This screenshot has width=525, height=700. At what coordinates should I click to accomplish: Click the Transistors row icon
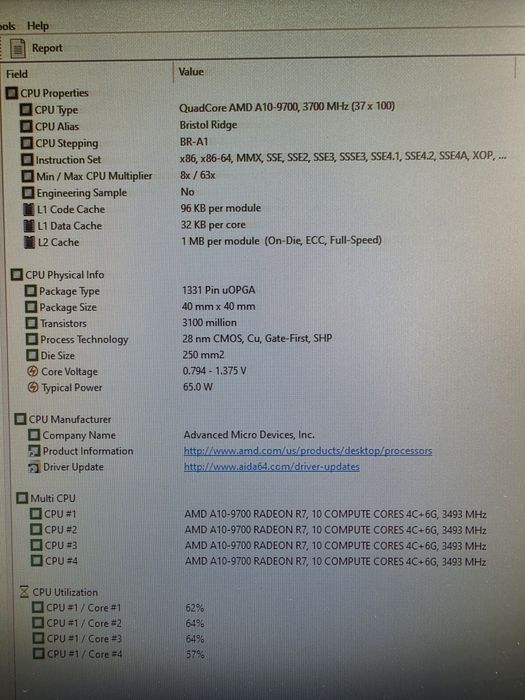(x=32, y=323)
